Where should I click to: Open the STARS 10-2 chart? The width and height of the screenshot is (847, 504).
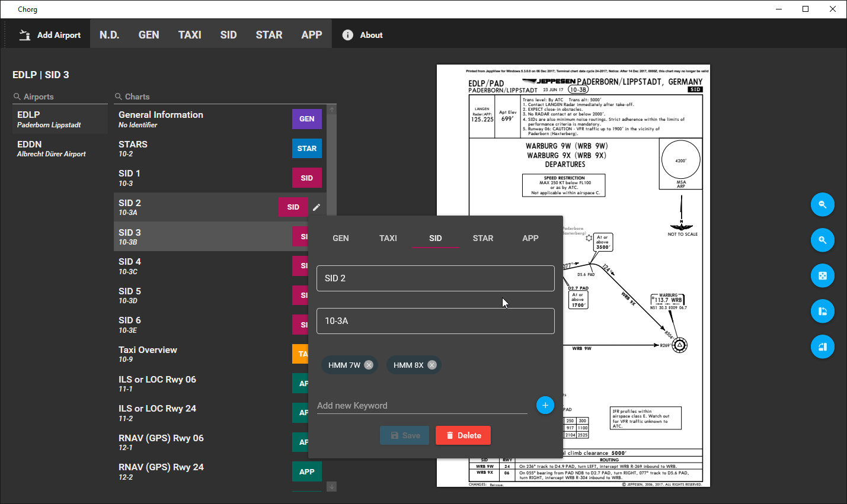pos(220,149)
